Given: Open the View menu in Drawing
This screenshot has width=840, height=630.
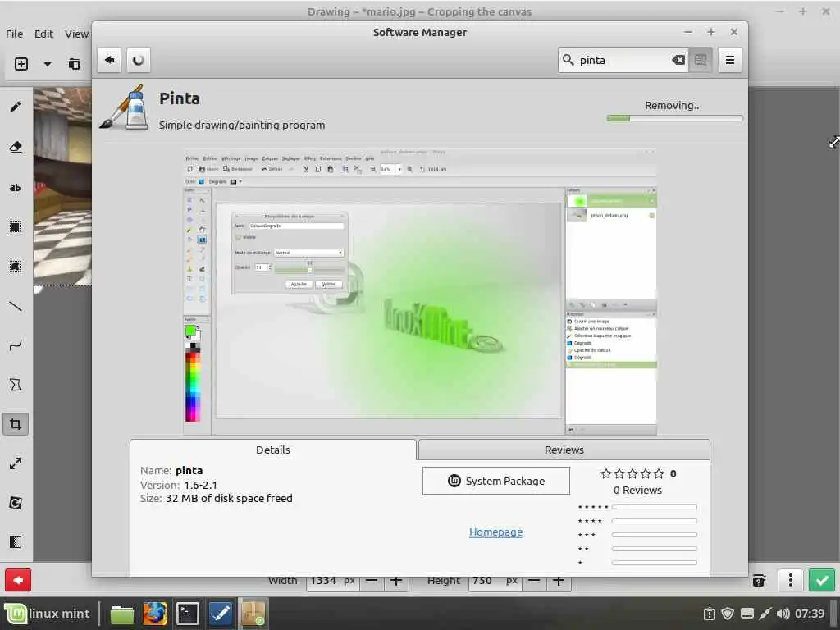Looking at the screenshot, I should tap(76, 34).
